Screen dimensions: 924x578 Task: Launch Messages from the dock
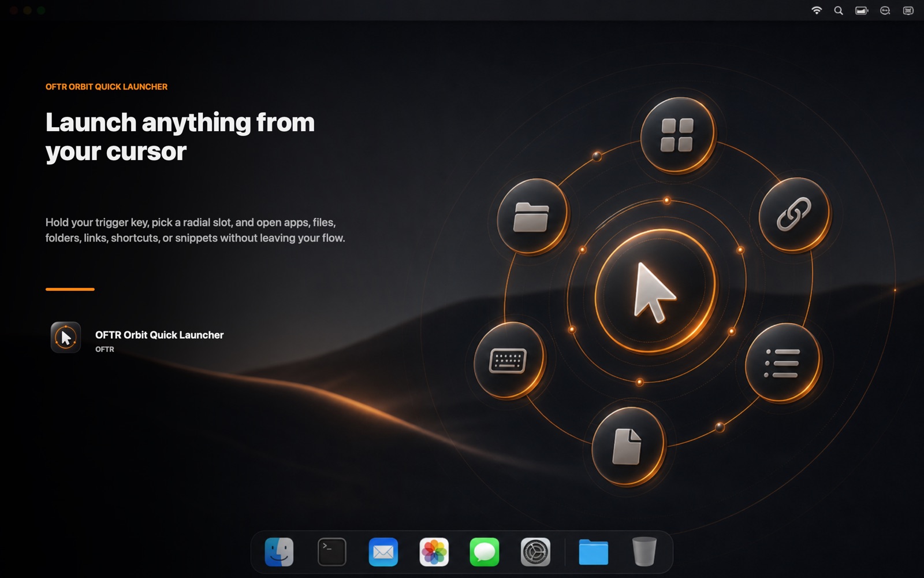point(485,552)
